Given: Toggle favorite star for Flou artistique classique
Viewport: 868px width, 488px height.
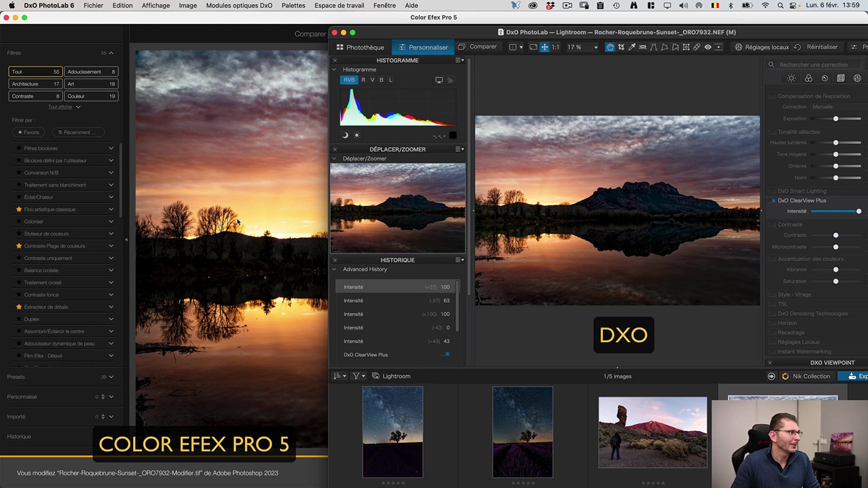Looking at the screenshot, I should [19, 209].
